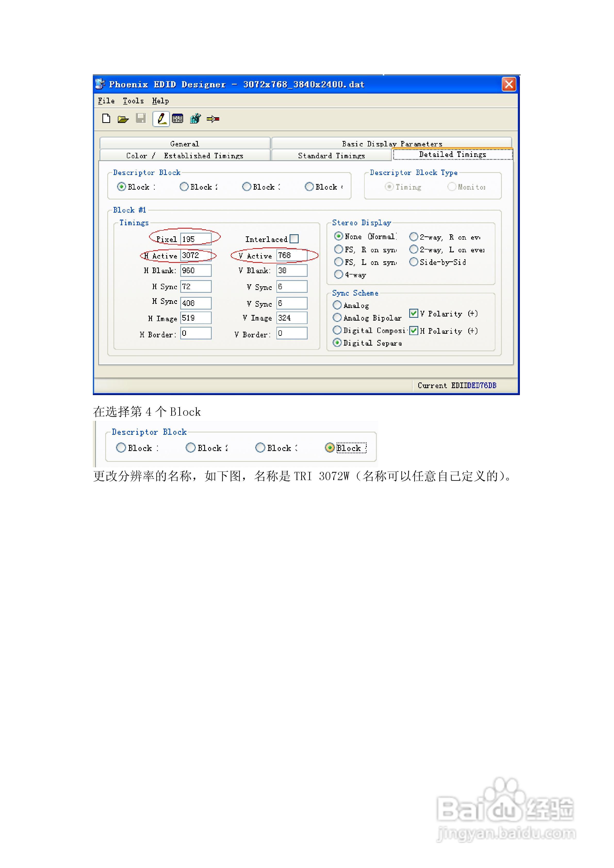
Task: Toggle the Interlaced checkbox
Action: click(294, 239)
